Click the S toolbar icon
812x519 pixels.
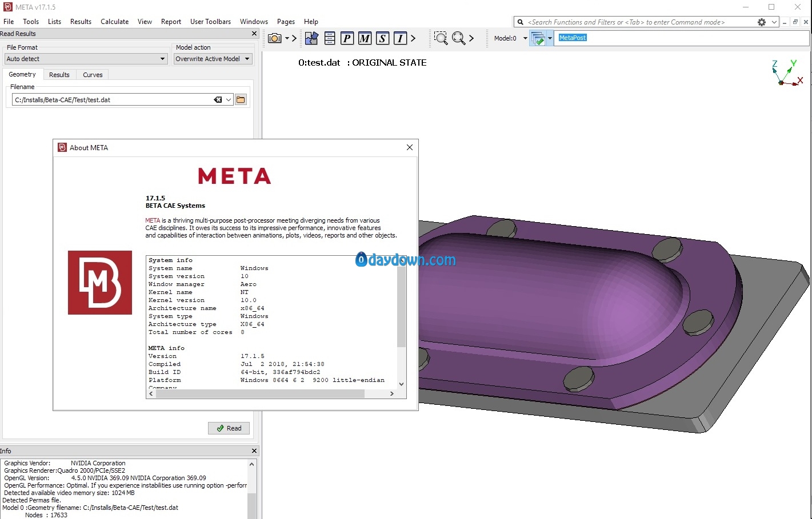382,38
